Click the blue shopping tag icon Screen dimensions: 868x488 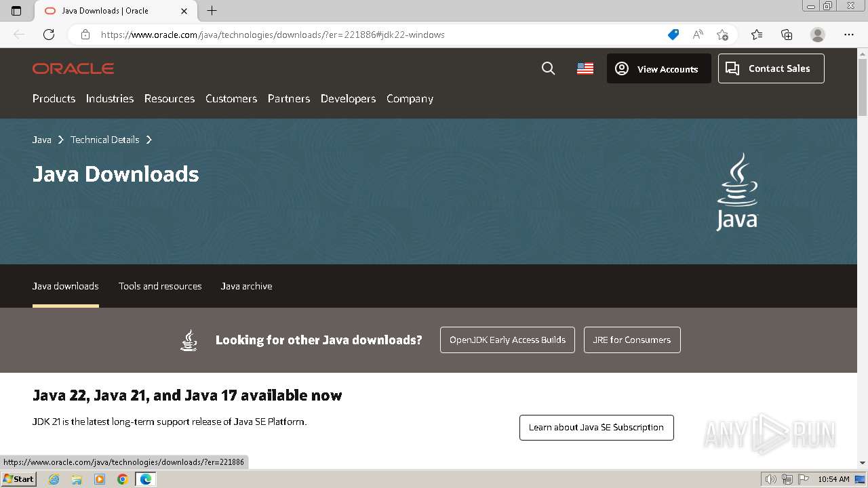[673, 35]
